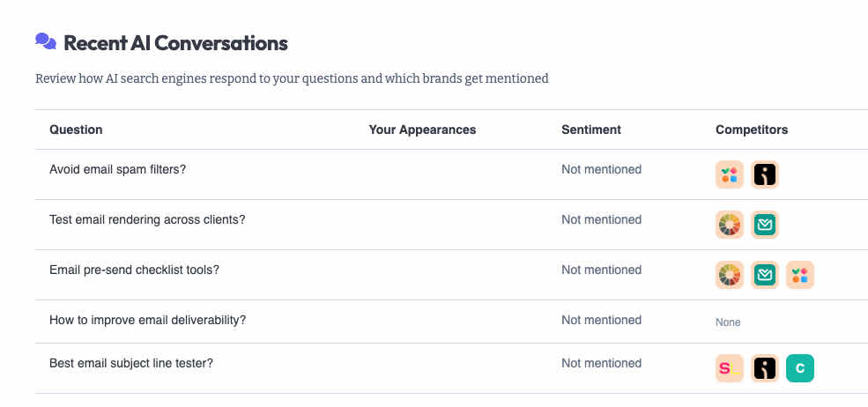The width and height of the screenshot is (868, 407).
Task: Click the colorful checkmark-shapes competitor icon in the spam filters row
Action: (x=729, y=174)
